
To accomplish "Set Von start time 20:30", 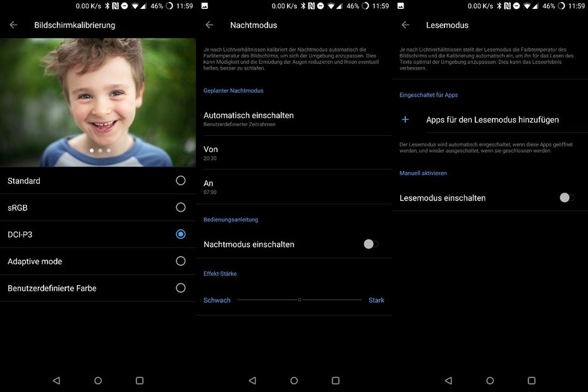I will [294, 152].
